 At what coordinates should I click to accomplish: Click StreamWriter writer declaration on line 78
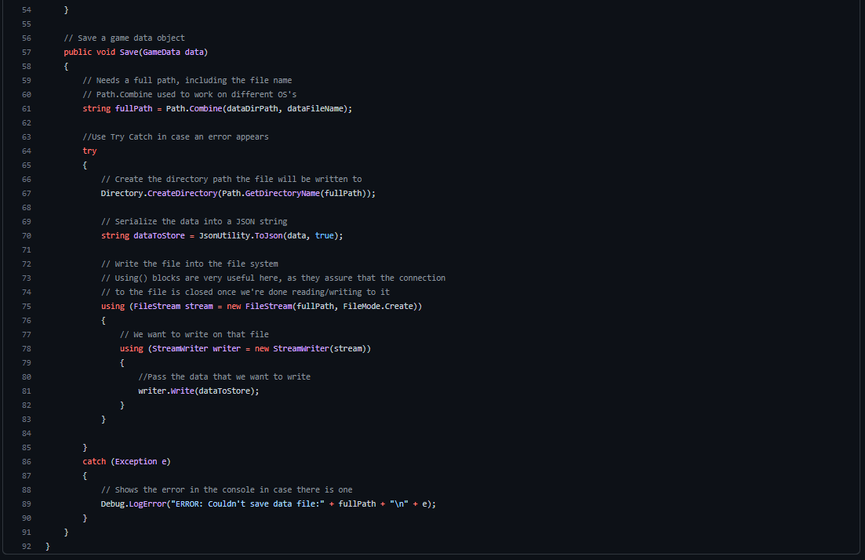coord(196,349)
